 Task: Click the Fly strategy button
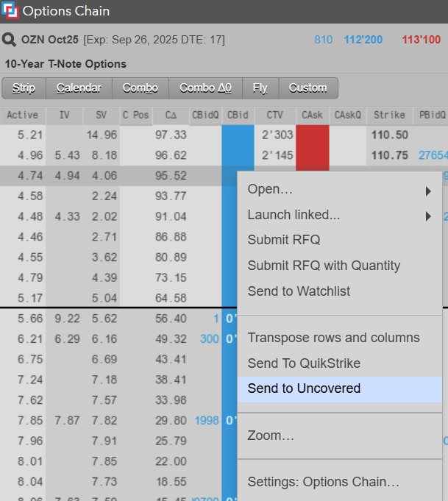260,88
